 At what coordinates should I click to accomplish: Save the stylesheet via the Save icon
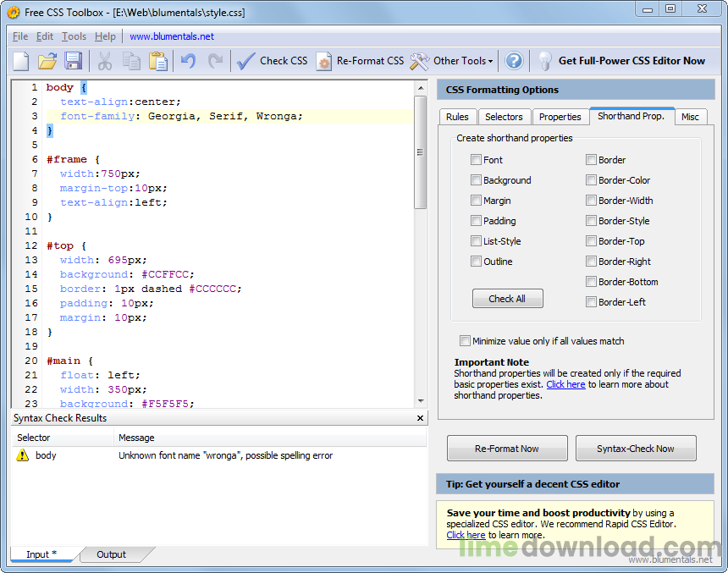point(74,60)
